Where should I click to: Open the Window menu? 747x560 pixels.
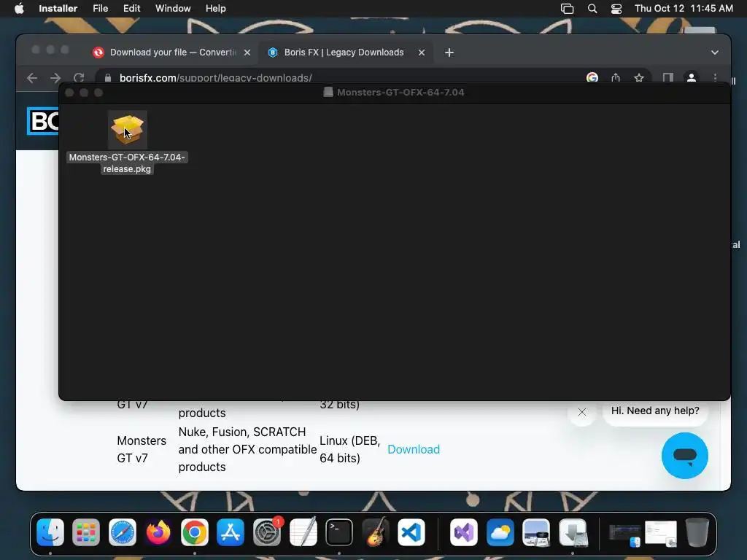[x=173, y=9]
